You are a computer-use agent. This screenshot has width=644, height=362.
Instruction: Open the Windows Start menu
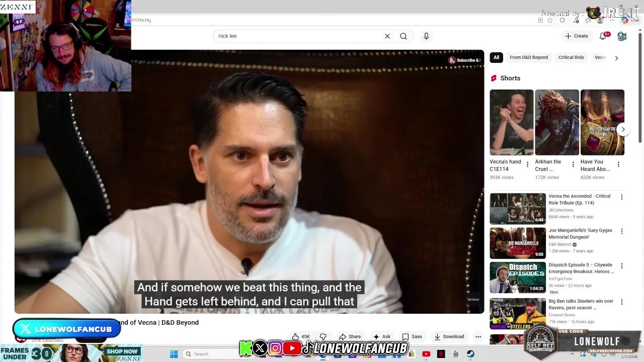(174, 354)
